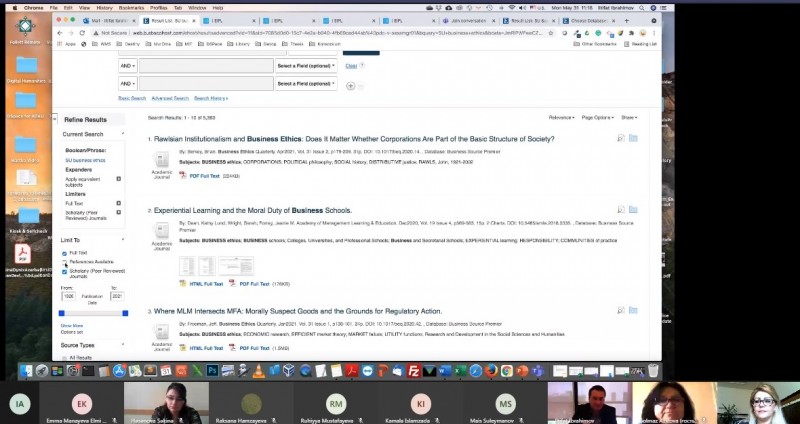Image resolution: width=800 pixels, height=424 pixels.
Task: Click the HTML icon of Experiential Learning result
Action: pyautogui.click(x=183, y=284)
